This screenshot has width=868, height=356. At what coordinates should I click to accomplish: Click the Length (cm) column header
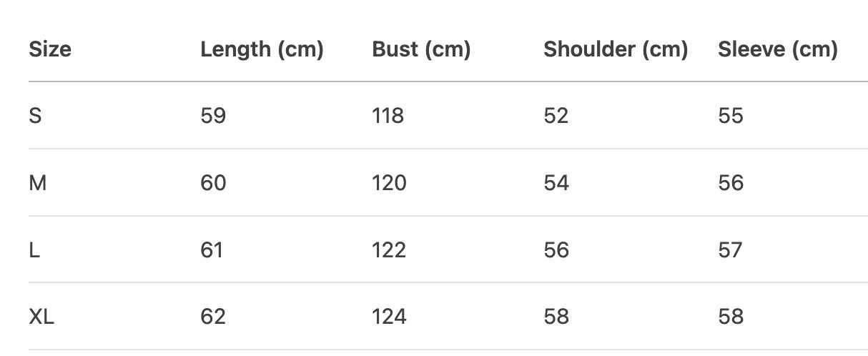(x=262, y=50)
